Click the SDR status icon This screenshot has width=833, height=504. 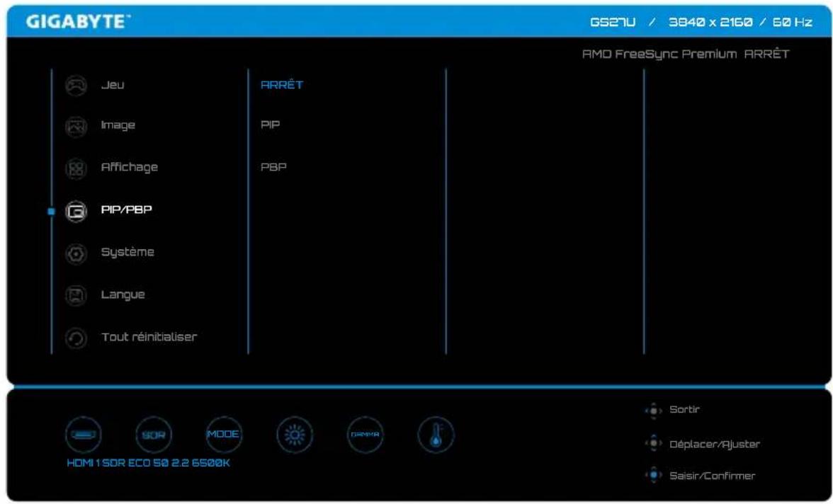[154, 435]
